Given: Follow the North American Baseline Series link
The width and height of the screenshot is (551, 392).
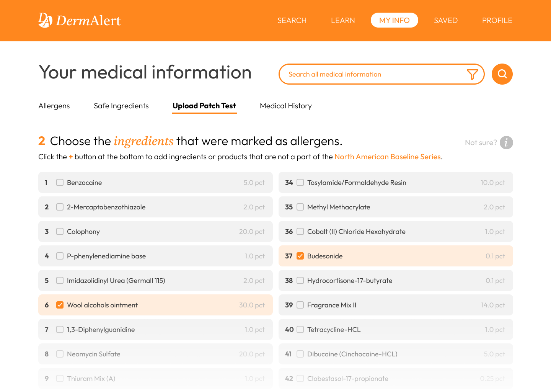Looking at the screenshot, I should [387, 157].
